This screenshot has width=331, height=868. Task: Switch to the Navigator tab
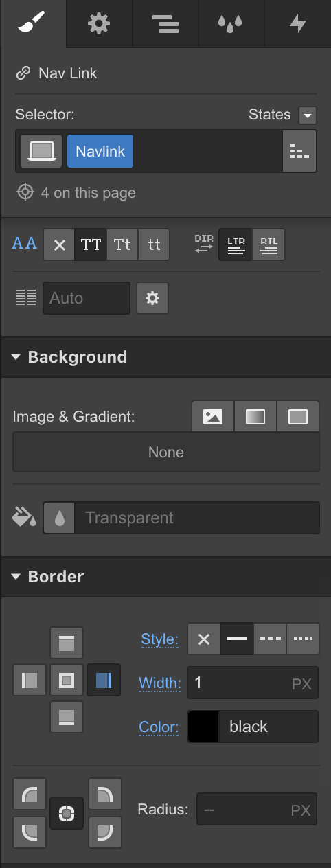[165, 24]
